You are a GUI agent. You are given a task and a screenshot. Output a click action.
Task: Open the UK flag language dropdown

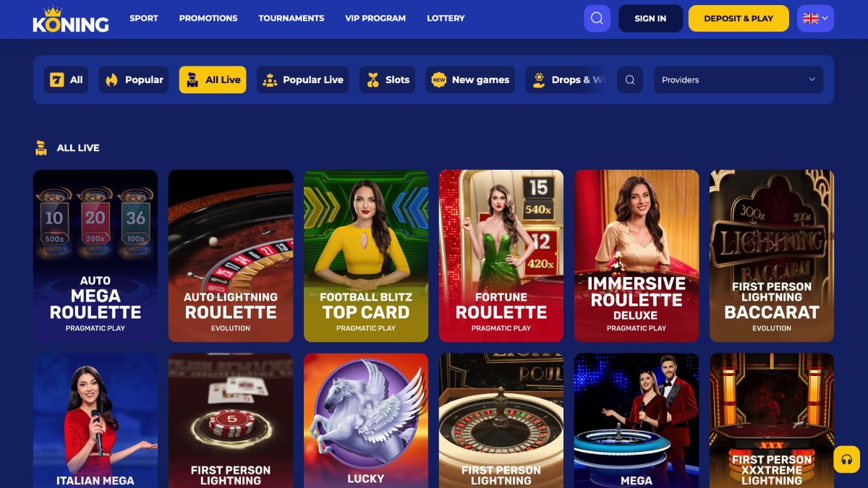pyautogui.click(x=815, y=18)
